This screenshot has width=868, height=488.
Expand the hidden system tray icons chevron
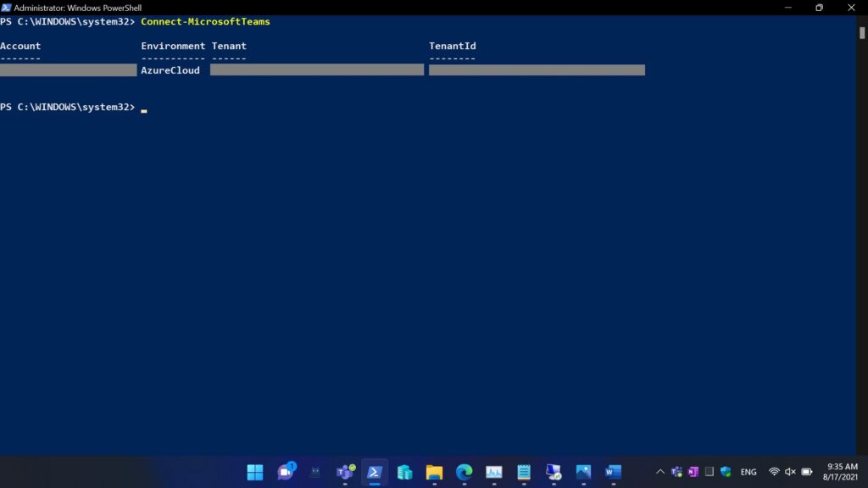(x=660, y=472)
